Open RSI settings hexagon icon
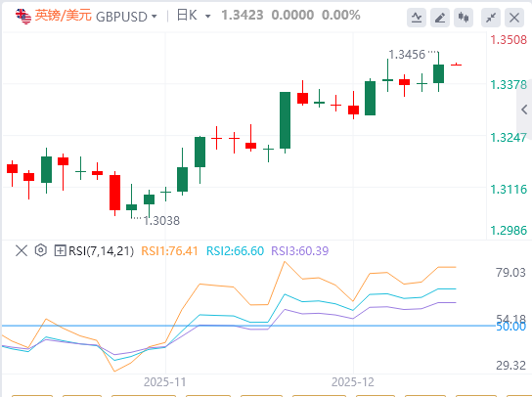The width and height of the screenshot is (532, 397). click(41, 250)
